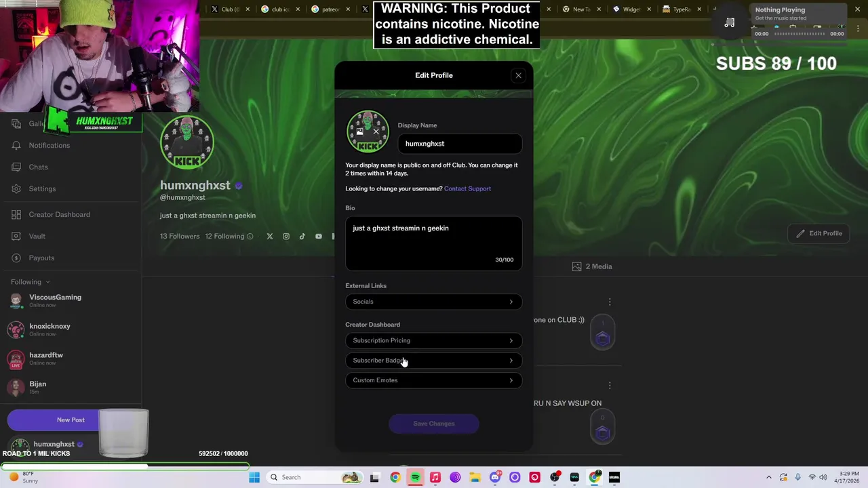
Task: Open Chats from the sidebar
Action: 29,167
